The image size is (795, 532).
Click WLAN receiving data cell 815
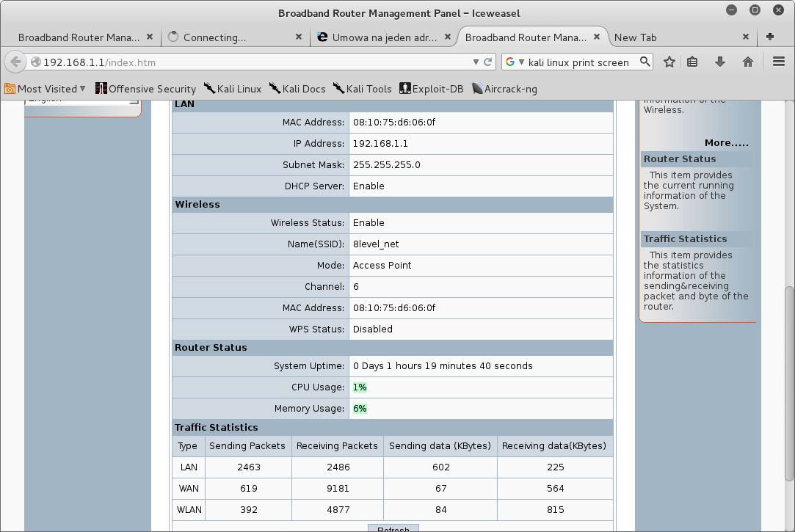(555, 510)
